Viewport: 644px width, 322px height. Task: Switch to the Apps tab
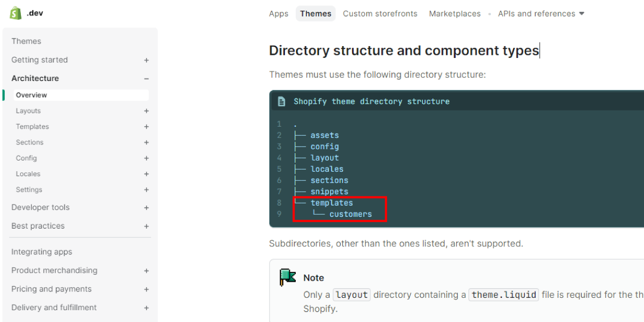pos(279,13)
